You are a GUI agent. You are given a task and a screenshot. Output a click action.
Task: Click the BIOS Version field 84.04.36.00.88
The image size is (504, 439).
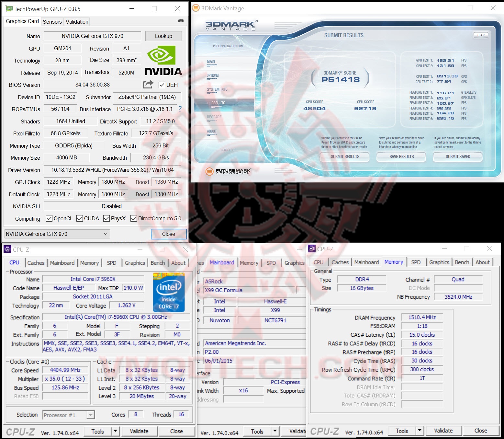click(x=93, y=85)
